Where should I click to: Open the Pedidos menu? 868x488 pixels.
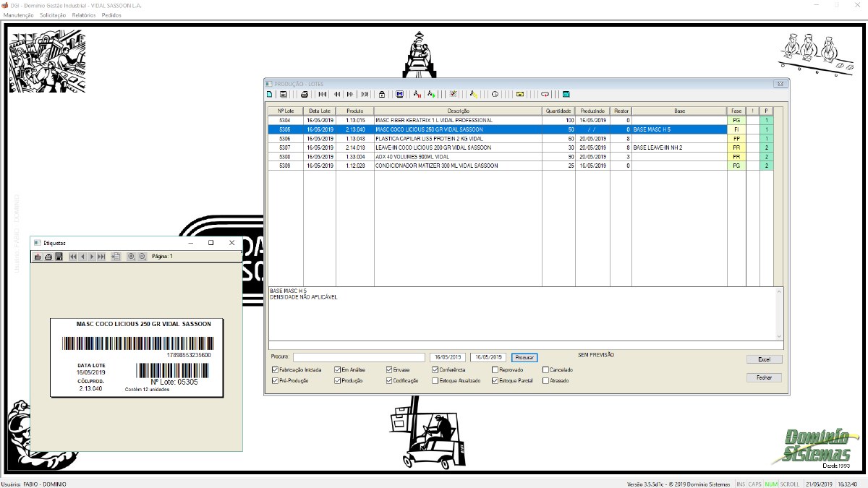tap(111, 15)
